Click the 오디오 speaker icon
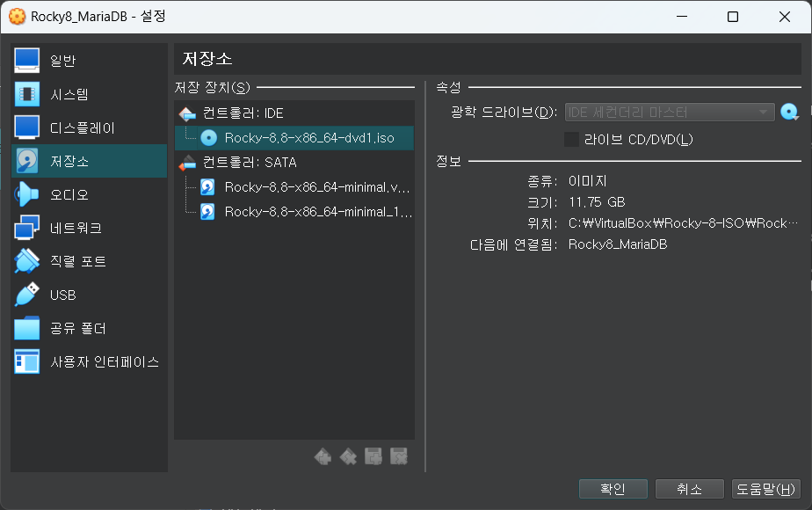 [27, 194]
